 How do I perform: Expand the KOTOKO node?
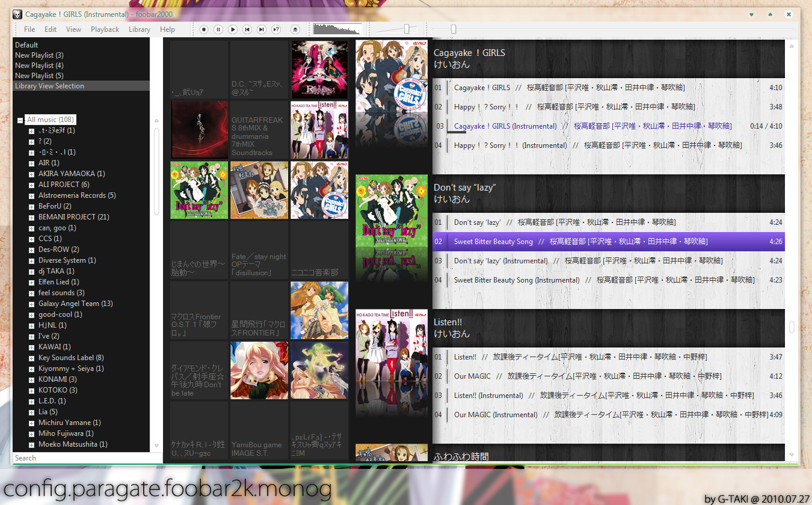pos(31,390)
